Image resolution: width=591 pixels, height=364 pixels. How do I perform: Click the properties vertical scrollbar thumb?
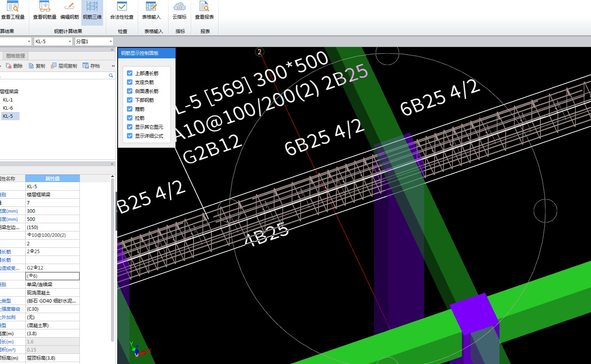tap(113, 261)
